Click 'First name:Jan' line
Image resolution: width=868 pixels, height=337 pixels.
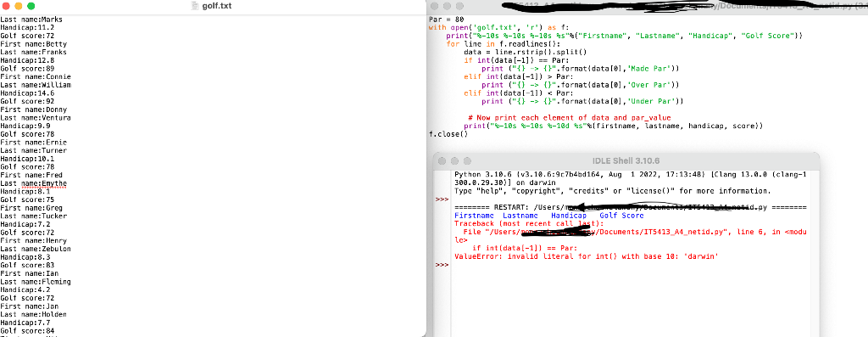30,306
